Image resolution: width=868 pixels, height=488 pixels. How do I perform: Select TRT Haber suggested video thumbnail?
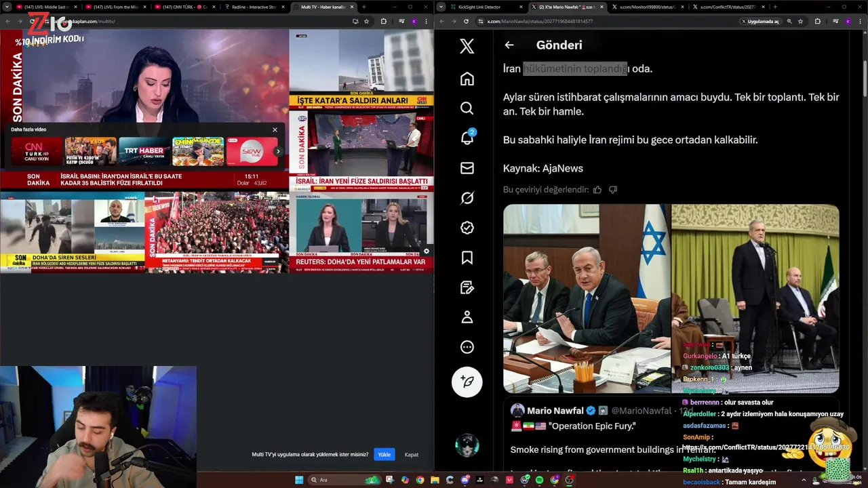(x=144, y=151)
